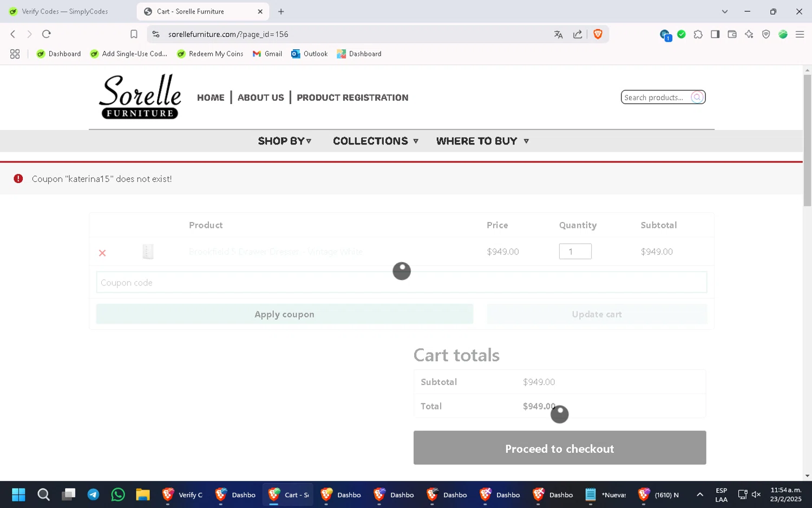
Task: Open a new browser tab
Action: (281, 11)
